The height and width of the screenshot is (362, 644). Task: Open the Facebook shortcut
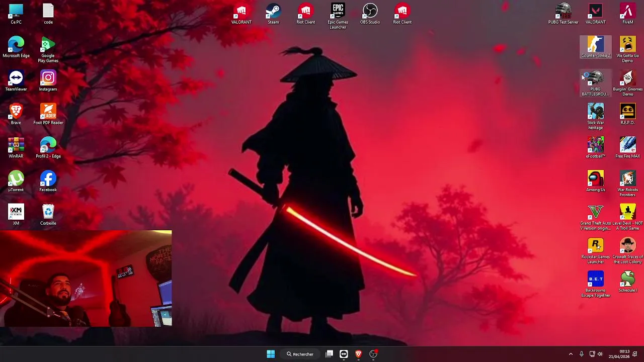click(48, 182)
